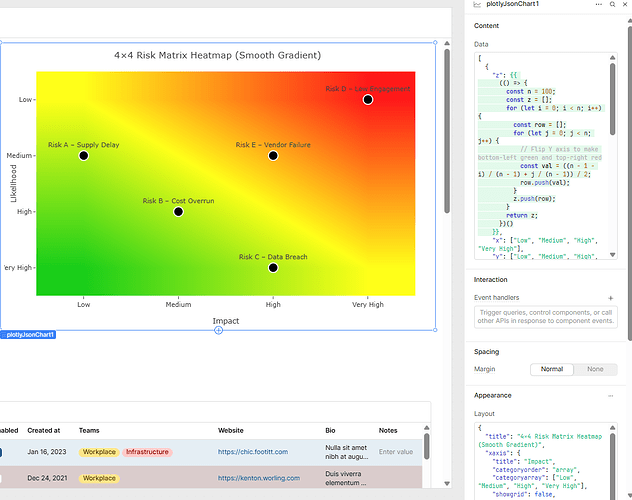Open the Appearance section ellipsis options
The image size is (632, 500).
pyautogui.click(x=611, y=396)
